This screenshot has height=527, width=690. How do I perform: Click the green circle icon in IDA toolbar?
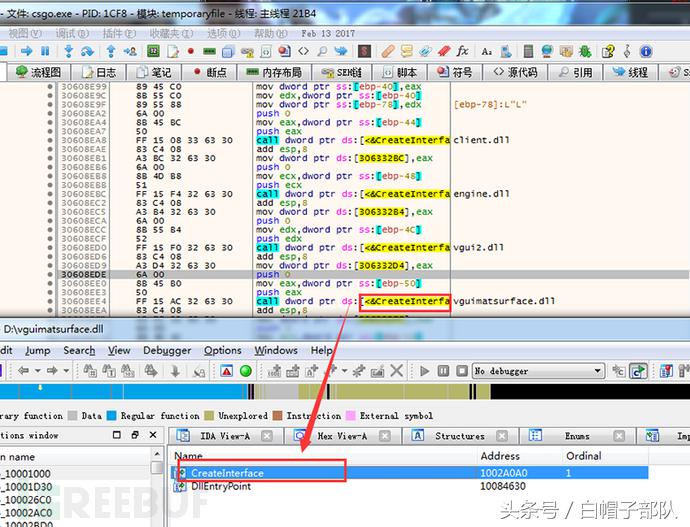[x=246, y=371]
